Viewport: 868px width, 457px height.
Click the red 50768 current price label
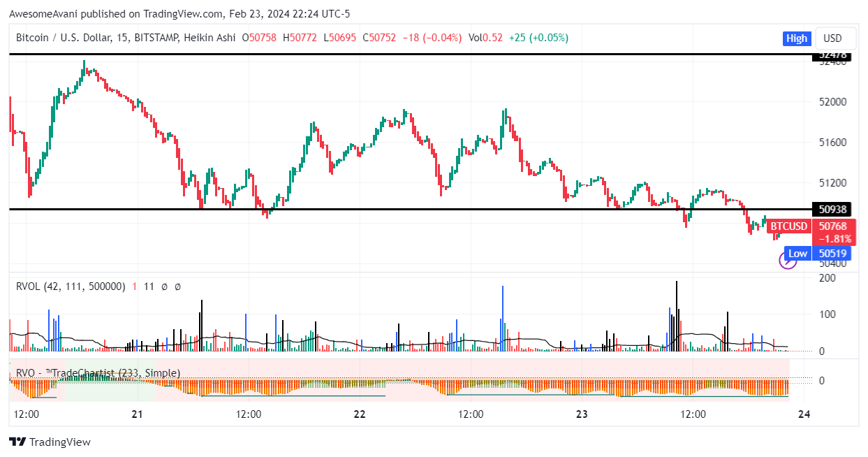click(832, 226)
